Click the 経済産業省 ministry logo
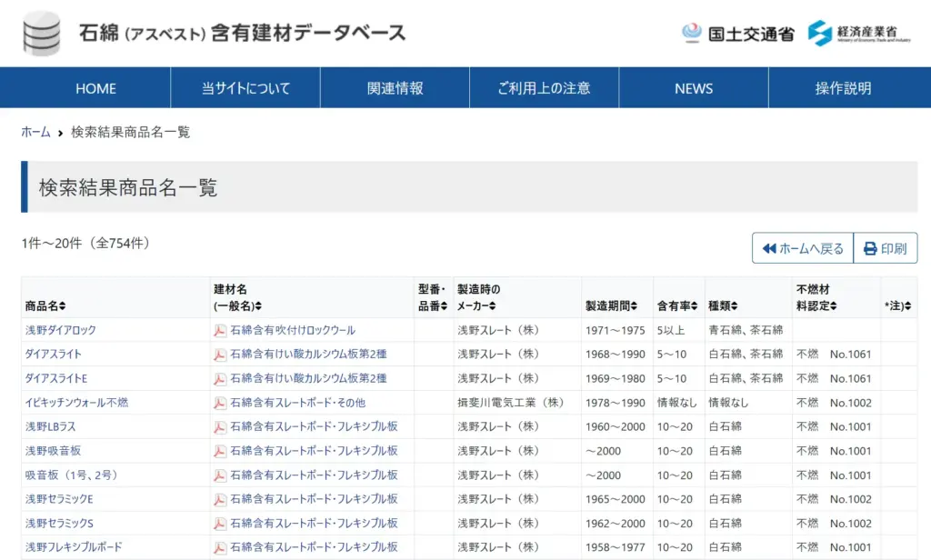Screen dimensions: 931x560 pyautogui.click(x=858, y=33)
